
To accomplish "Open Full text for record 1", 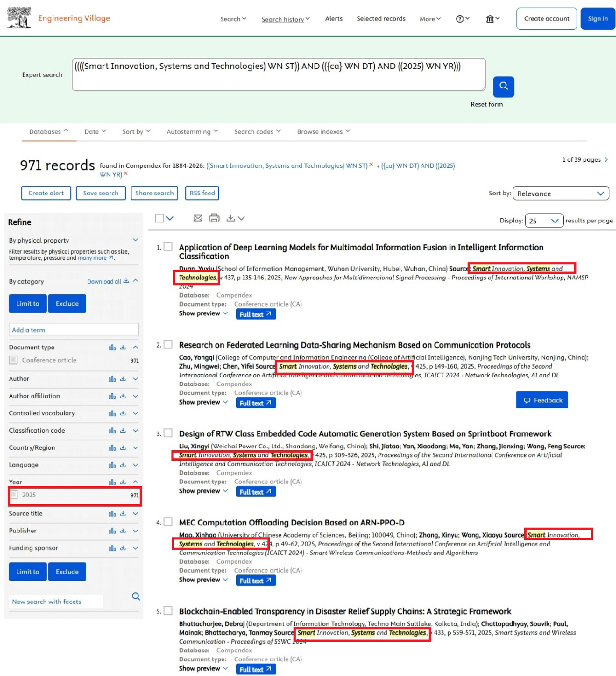I will (256, 314).
